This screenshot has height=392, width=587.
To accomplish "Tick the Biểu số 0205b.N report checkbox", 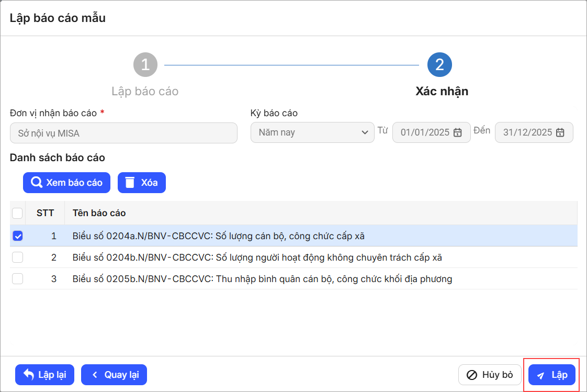I will click(x=17, y=279).
